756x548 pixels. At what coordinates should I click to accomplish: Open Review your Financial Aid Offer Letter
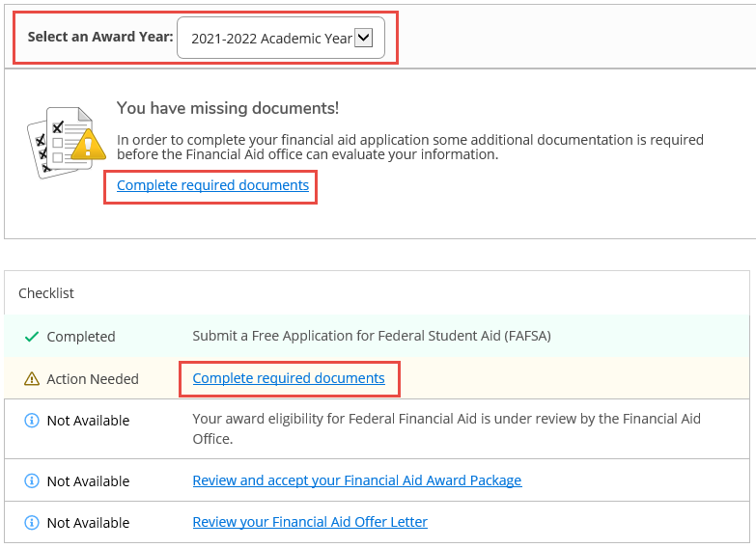[x=310, y=522]
